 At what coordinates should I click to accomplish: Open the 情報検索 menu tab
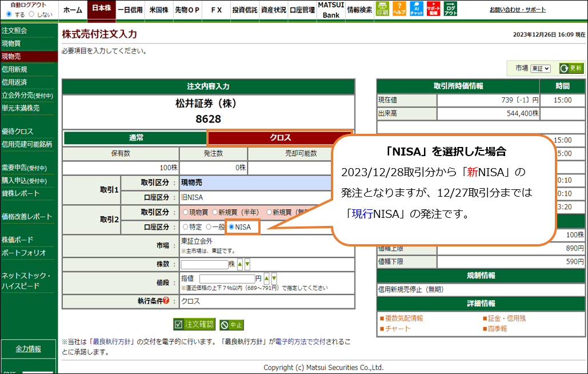click(x=359, y=10)
